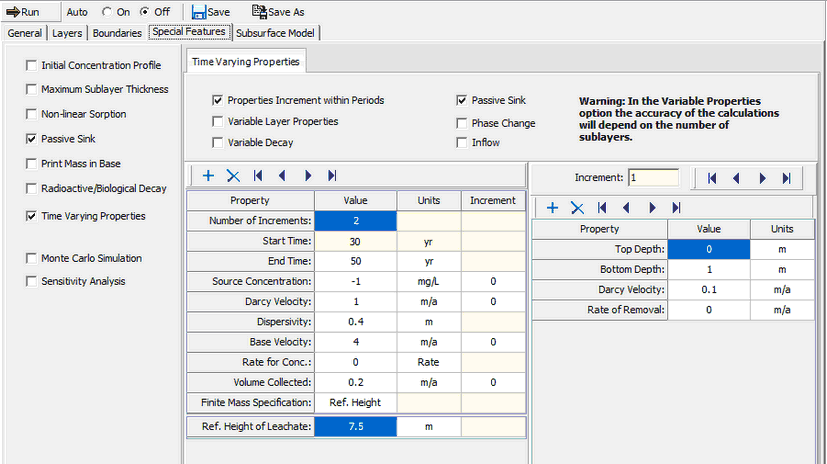
Task: Click the Save disk icon
Action: pyautogui.click(x=199, y=11)
